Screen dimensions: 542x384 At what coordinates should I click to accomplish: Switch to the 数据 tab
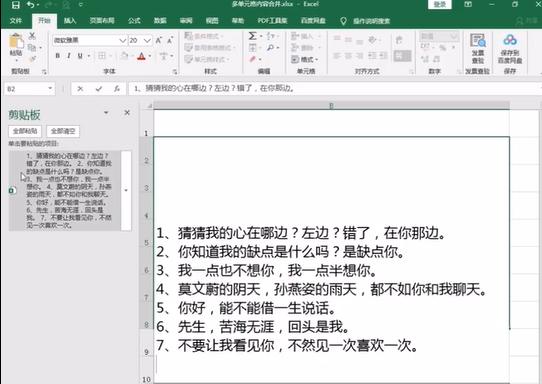(160, 21)
